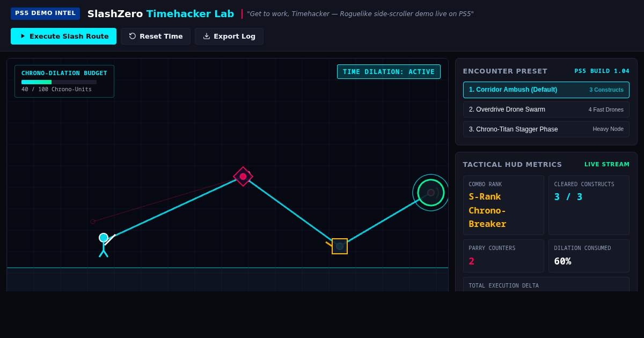Click the 3 Constructs tag
This screenshot has width=644, height=338.
tap(606, 90)
